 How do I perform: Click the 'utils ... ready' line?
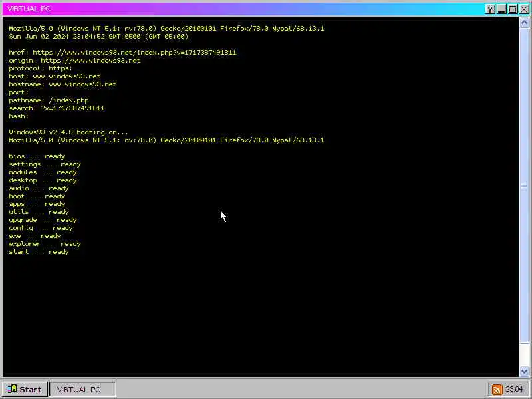pos(39,212)
